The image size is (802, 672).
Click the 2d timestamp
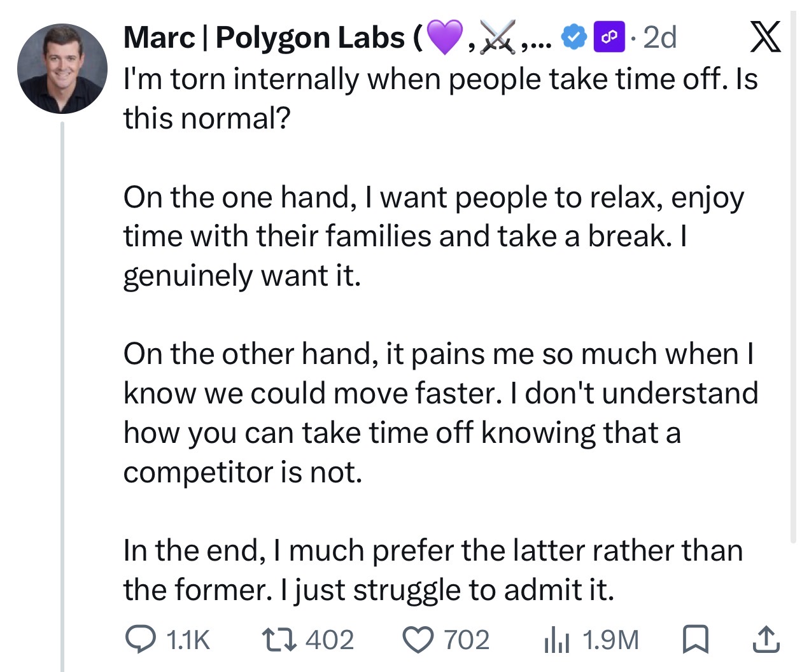(660, 38)
